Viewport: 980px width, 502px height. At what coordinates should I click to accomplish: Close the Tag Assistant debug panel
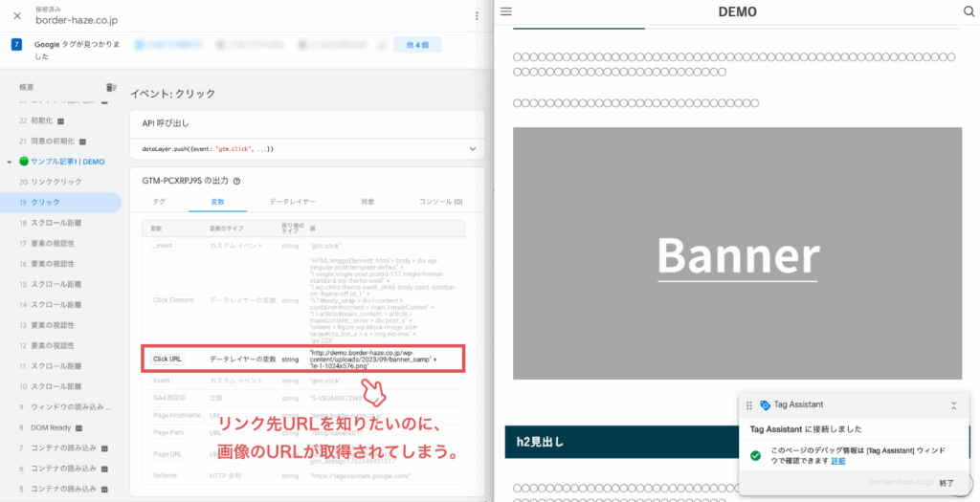click(x=17, y=15)
